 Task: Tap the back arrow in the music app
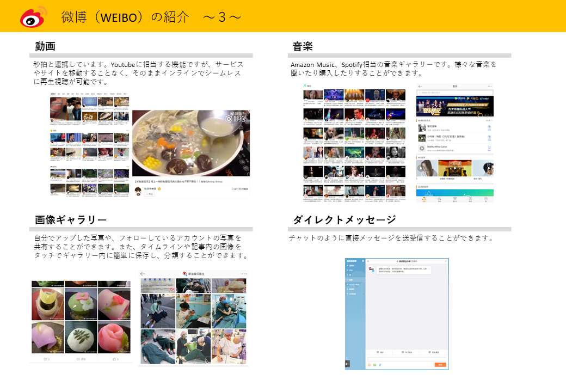tap(420, 87)
